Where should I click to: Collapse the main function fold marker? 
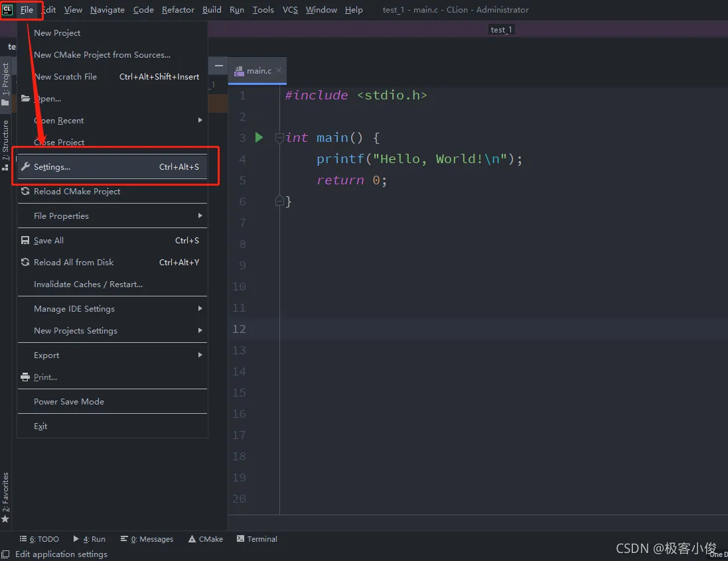(279, 137)
